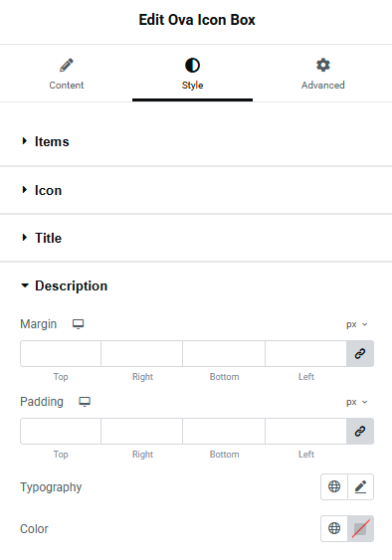392x560 pixels.
Task: Open global fonts globe for Typography
Action: click(x=334, y=486)
